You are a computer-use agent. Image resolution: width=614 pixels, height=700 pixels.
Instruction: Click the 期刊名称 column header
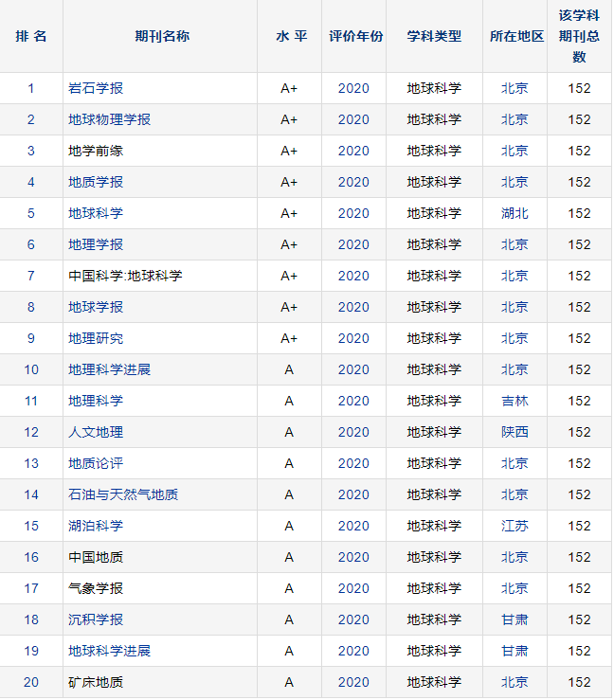point(162,36)
